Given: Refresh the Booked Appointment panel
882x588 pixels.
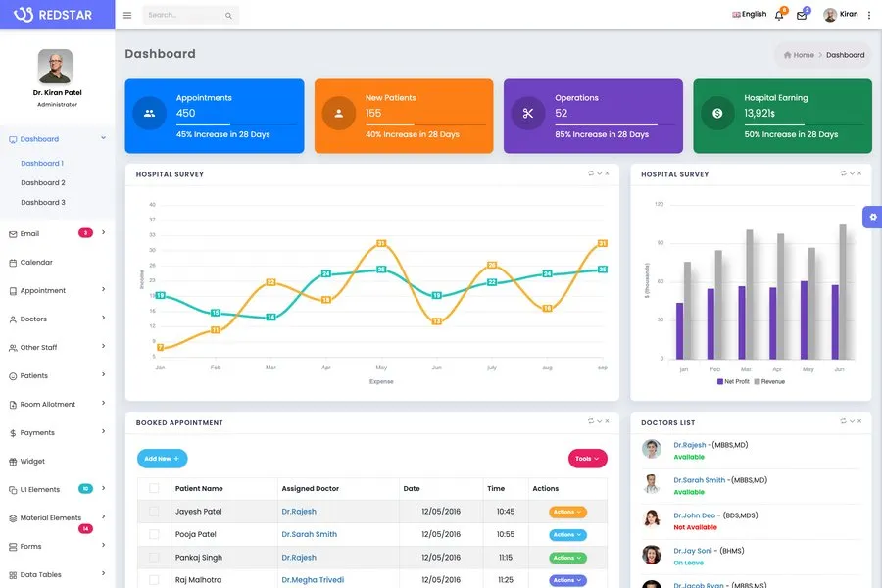Looking at the screenshot, I should click(x=590, y=421).
